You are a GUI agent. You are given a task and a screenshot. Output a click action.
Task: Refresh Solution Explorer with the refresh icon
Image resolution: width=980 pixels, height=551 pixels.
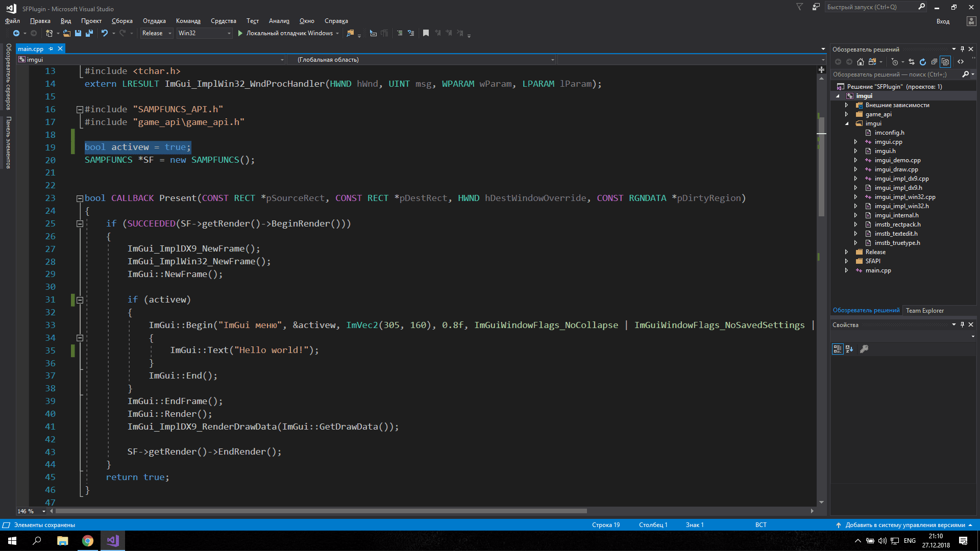point(923,62)
